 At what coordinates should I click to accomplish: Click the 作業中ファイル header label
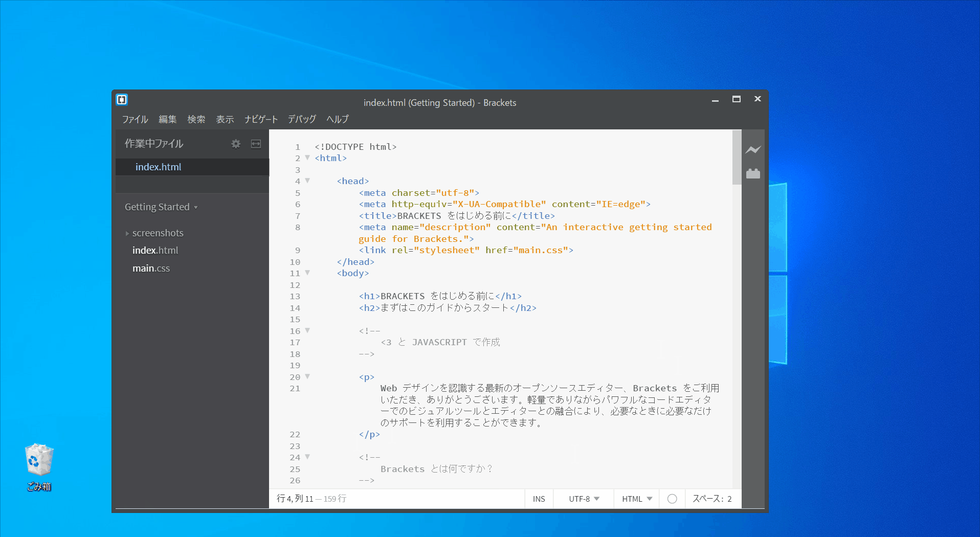[153, 144]
